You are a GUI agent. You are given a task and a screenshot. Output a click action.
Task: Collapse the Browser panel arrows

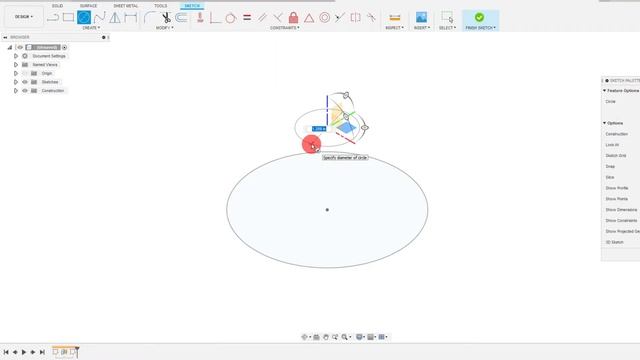(x=5, y=37)
